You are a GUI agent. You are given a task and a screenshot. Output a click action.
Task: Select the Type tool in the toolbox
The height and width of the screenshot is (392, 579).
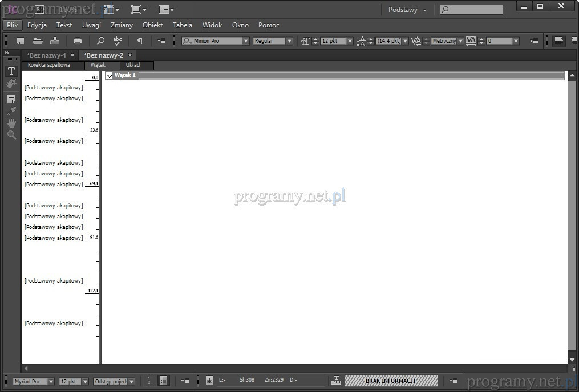(11, 71)
